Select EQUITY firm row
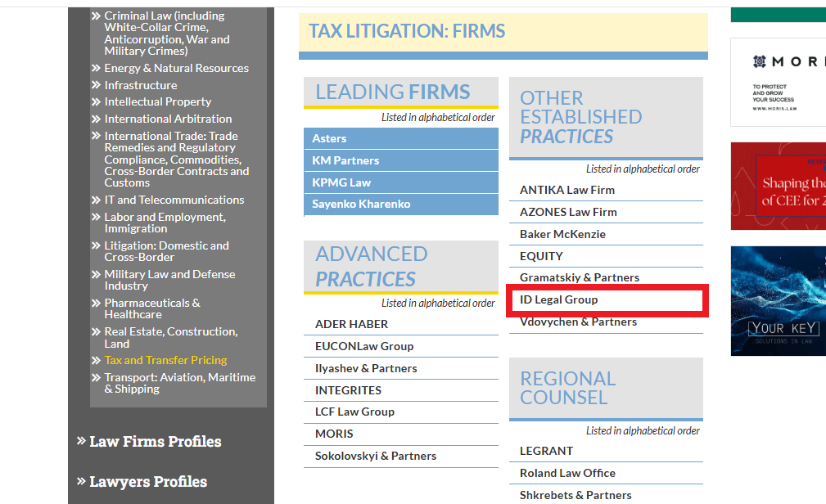Image resolution: width=826 pixels, height=504 pixels. click(x=606, y=256)
